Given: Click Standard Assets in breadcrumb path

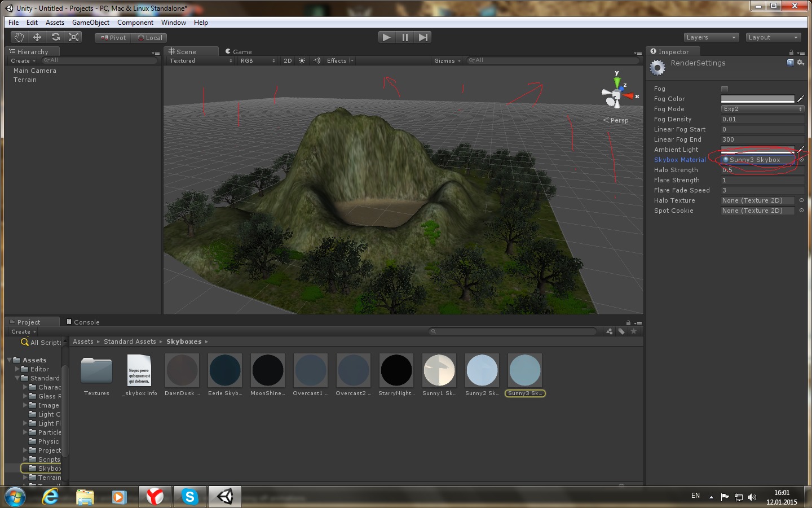Looking at the screenshot, I should pos(130,341).
